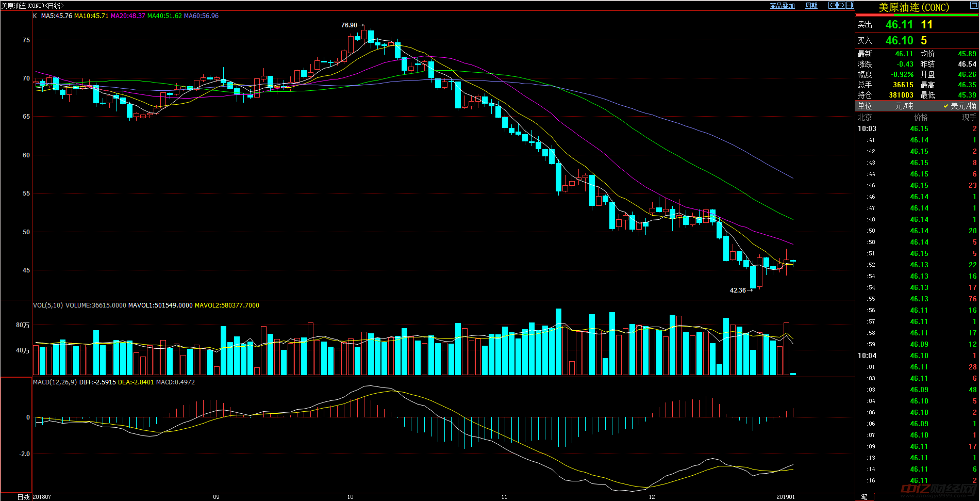
Task: Click the DEA:-2.8401 MACD label
Action: (x=136, y=382)
